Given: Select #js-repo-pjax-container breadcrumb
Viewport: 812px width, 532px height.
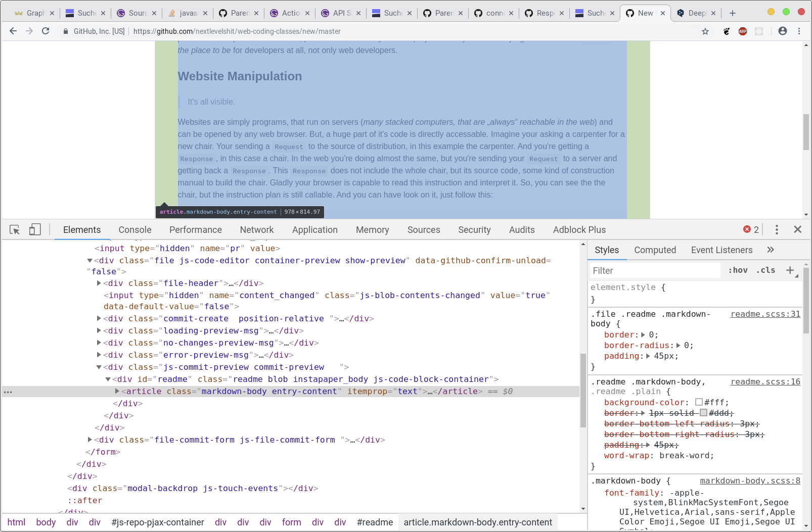Looking at the screenshot, I should point(158,522).
